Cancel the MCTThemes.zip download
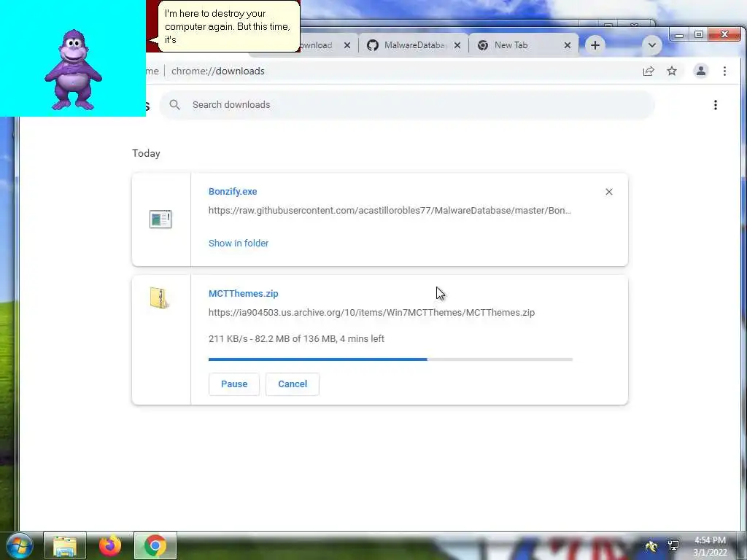This screenshot has width=747, height=560. tap(292, 384)
